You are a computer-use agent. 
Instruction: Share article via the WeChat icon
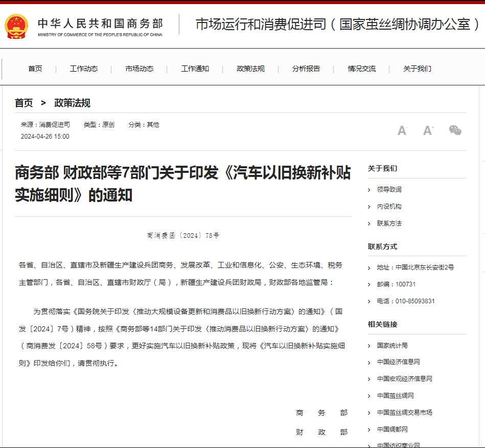455,130
